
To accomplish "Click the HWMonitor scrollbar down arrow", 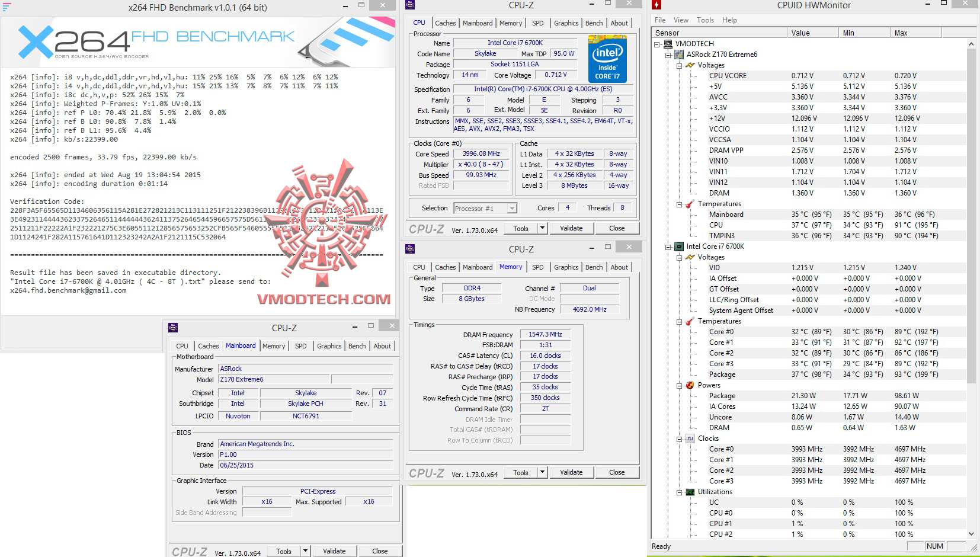I will point(971,533).
